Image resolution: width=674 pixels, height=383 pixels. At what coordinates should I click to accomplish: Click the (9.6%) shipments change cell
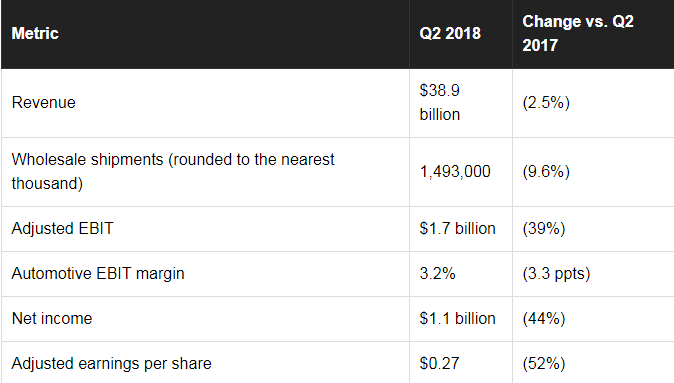click(x=546, y=172)
